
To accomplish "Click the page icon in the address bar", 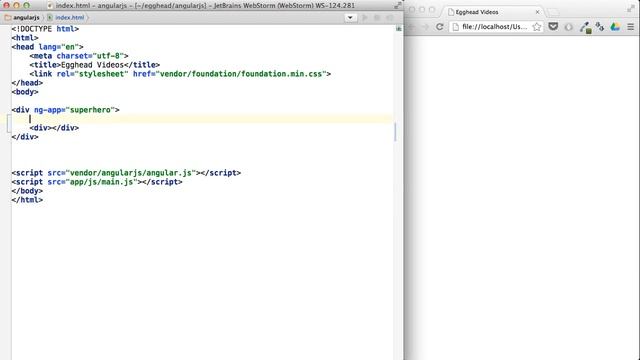I will point(456,27).
